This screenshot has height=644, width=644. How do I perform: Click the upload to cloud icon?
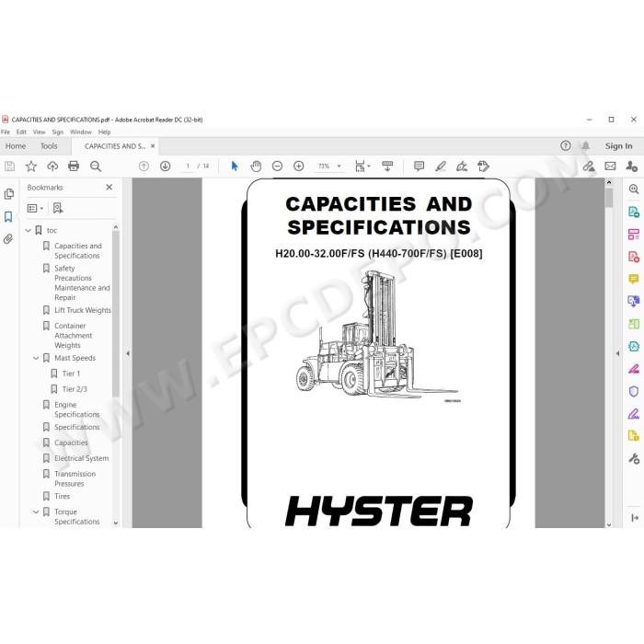(x=52, y=167)
